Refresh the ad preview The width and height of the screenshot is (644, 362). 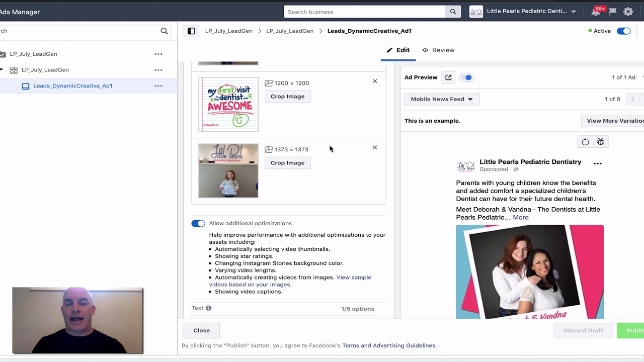pos(585,142)
